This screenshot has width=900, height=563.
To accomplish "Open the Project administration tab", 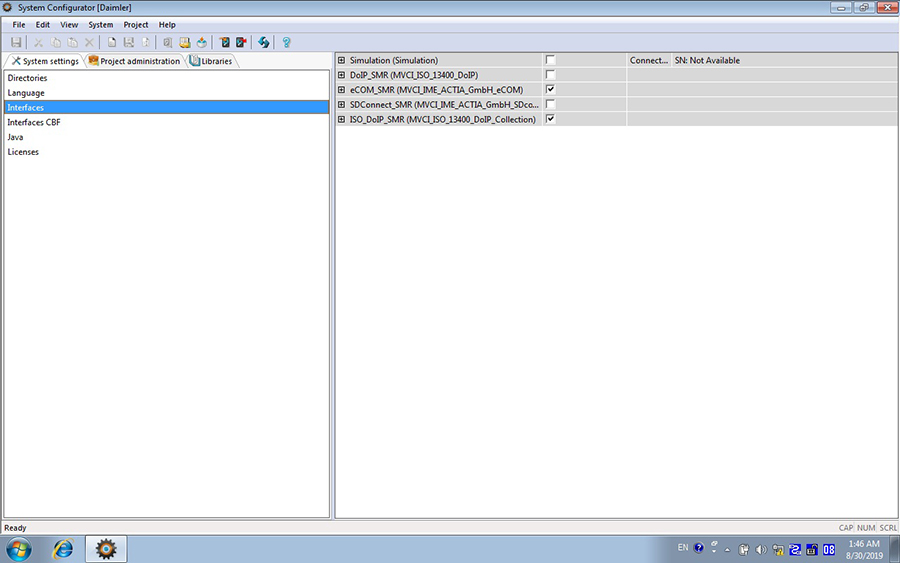I will point(134,61).
